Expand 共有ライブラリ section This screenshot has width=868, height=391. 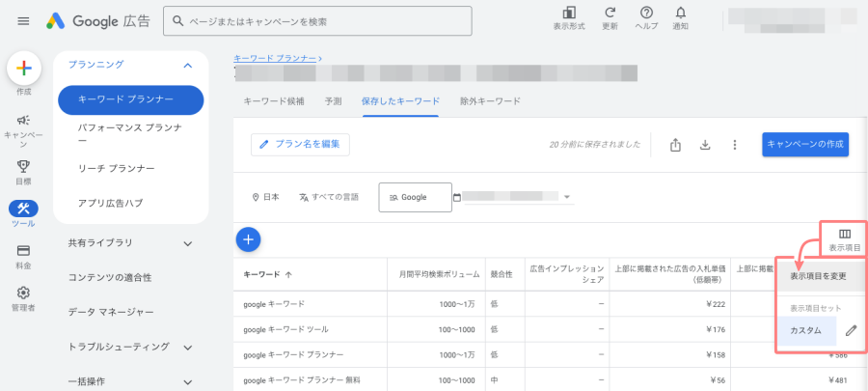coord(188,243)
